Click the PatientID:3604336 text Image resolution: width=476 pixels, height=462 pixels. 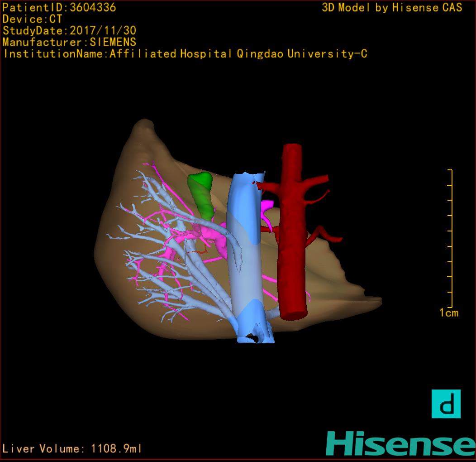tap(59, 7)
